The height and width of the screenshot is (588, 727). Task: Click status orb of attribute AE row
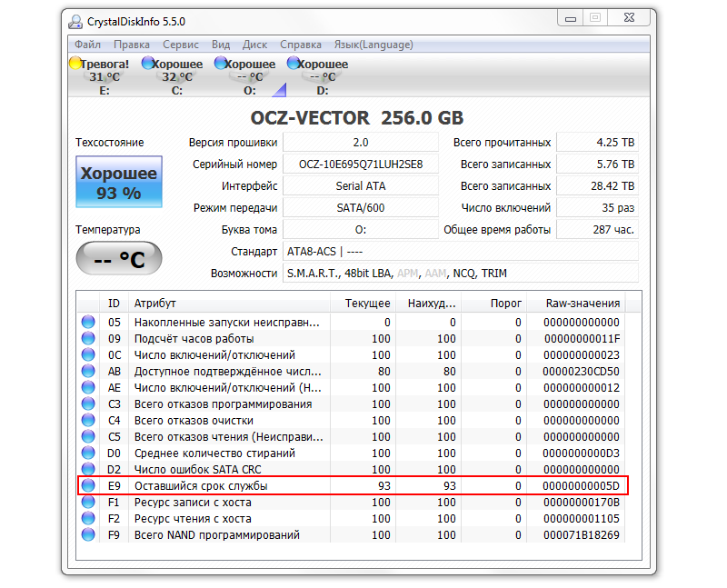tap(88, 387)
